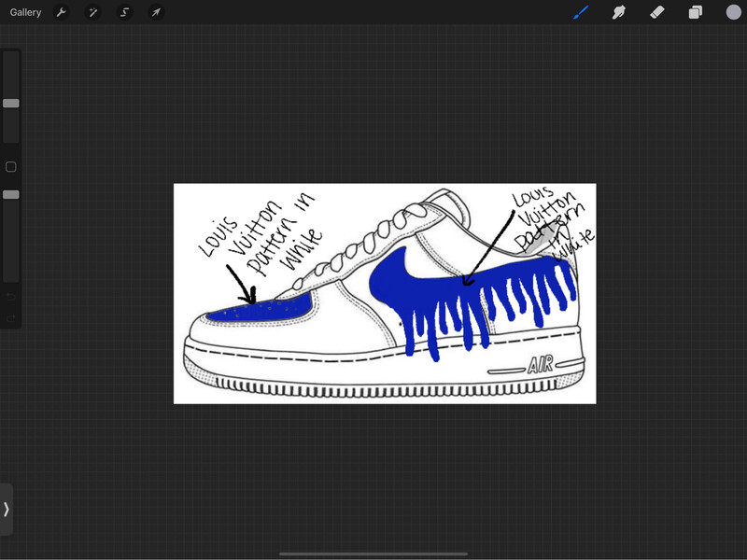Open the Layers panel
The height and width of the screenshot is (560, 747).
pyautogui.click(x=695, y=12)
